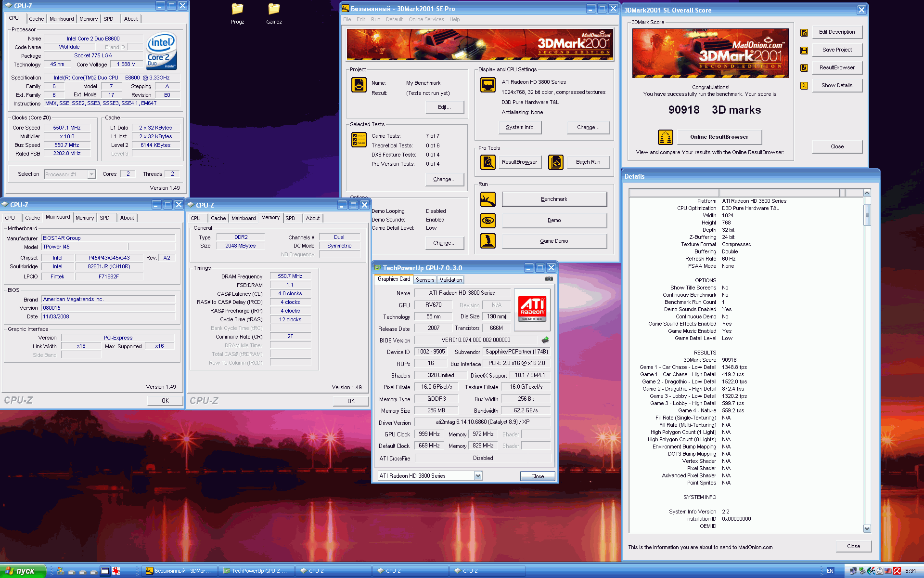This screenshot has height=578, width=924.
Task: Click the Details list scroll up arrow
Action: 867,193
